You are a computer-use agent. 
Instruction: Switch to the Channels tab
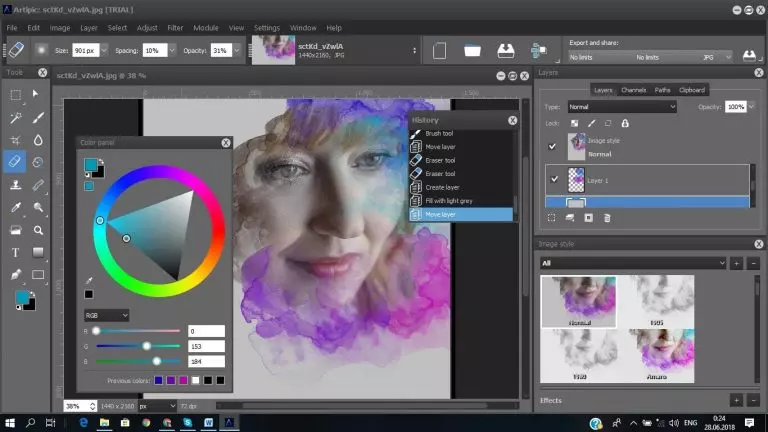pos(634,90)
